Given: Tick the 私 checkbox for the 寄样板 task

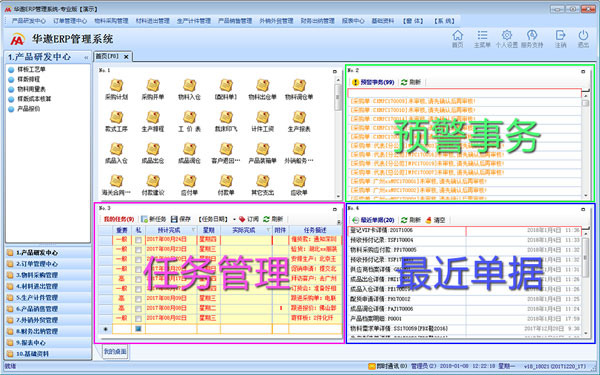Looking at the screenshot, I should [138, 319].
